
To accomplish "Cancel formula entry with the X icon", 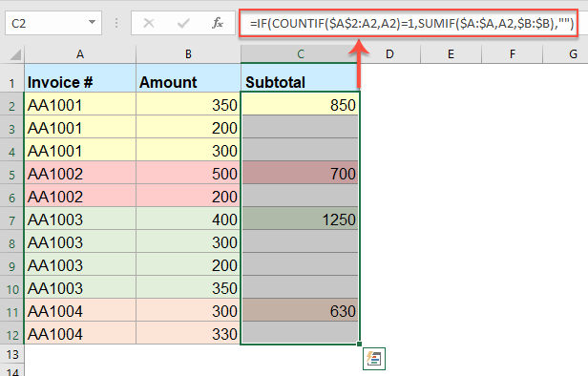I will (149, 23).
